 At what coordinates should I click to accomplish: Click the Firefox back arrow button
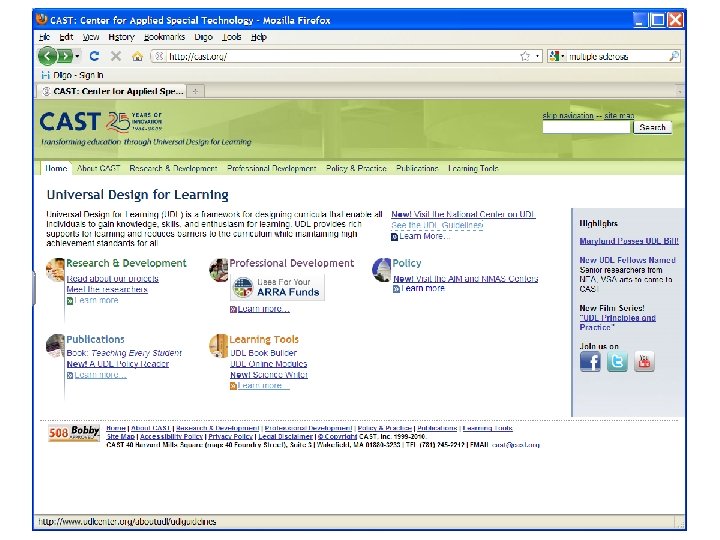pyautogui.click(x=47, y=56)
